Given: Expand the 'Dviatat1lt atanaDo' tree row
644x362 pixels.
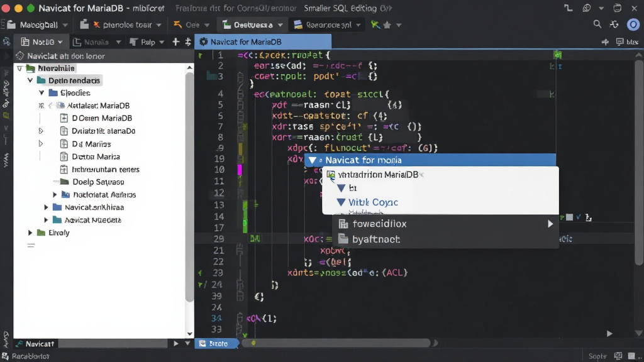Looking at the screenshot, I should pos(41,131).
